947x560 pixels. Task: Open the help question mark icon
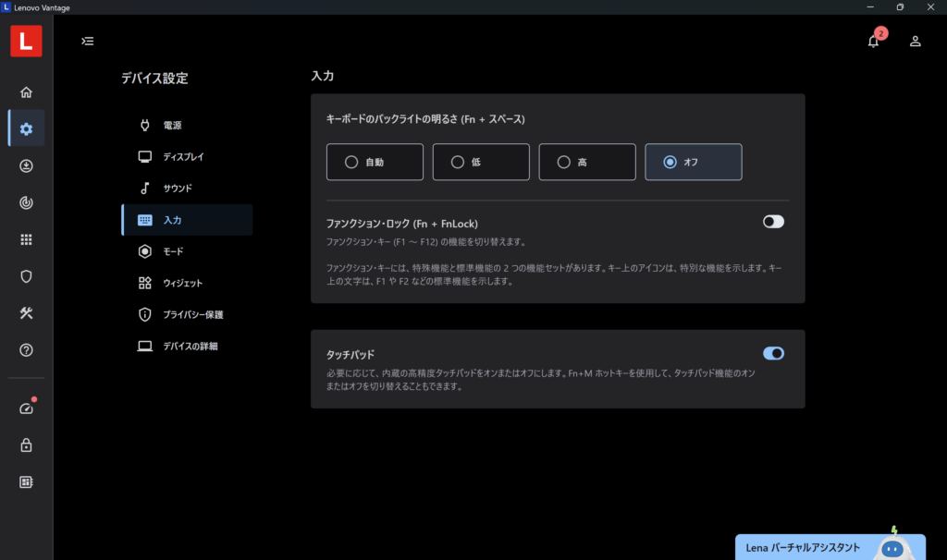[26, 350]
